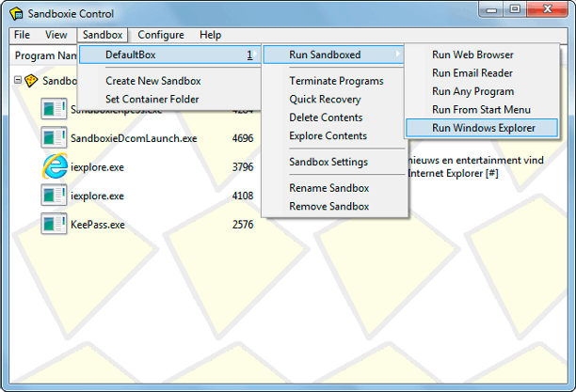This screenshot has height=392, width=576.
Task: Click the Sandboxie Control title bar icon
Action: (x=17, y=13)
